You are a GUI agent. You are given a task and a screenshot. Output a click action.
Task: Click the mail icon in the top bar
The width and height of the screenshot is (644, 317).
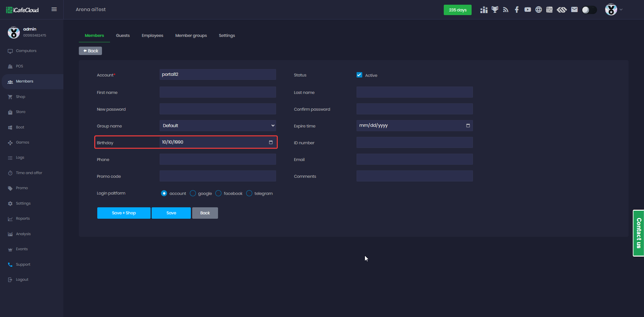pyautogui.click(x=574, y=9)
